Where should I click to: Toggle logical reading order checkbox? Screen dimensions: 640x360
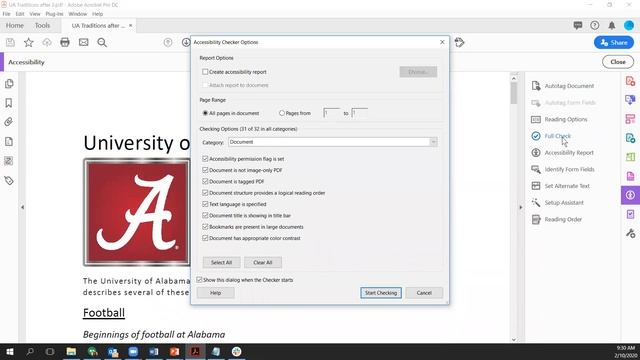coord(205,193)
